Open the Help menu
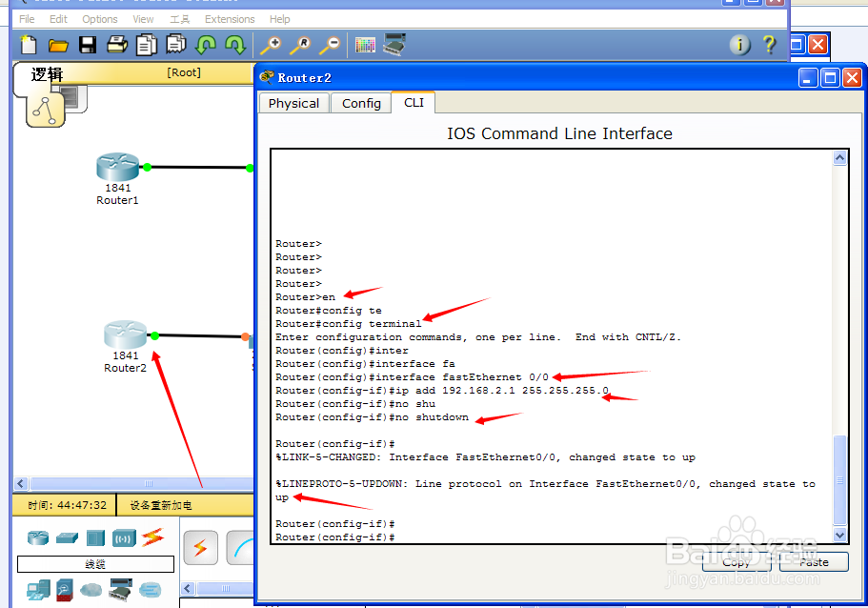The height and width of the screenshot is (608, 868). (x=279, y=19)
